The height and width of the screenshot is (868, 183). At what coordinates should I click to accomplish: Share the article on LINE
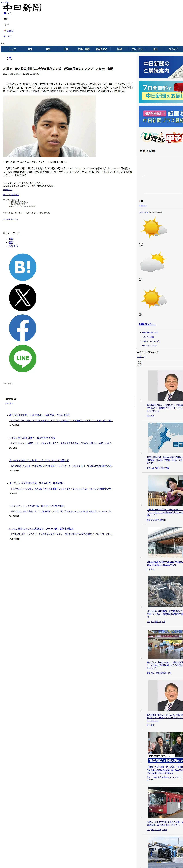coord(23,358)
